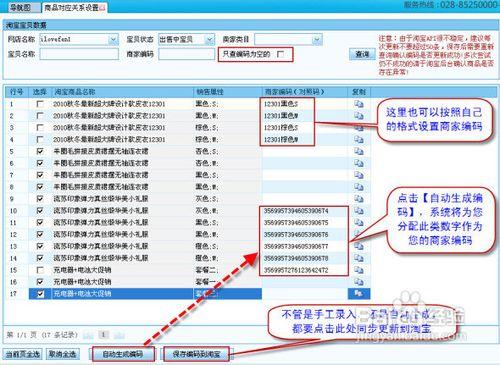
Task: Check the select box for row 3
Action: 40,128
